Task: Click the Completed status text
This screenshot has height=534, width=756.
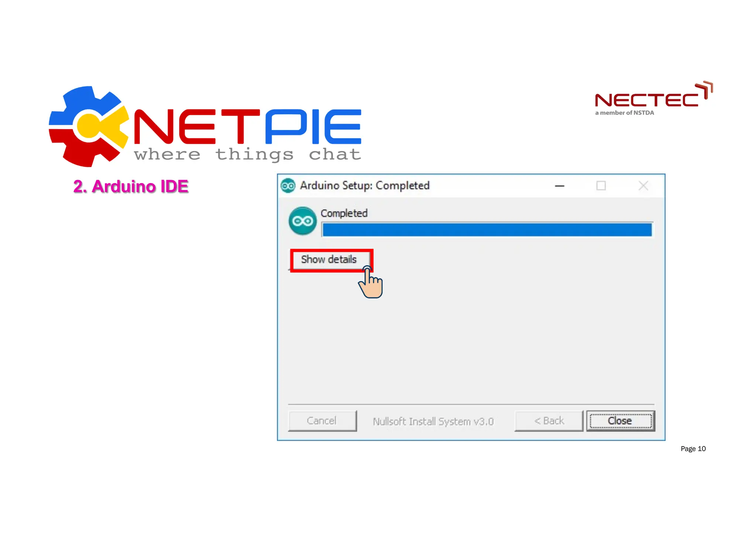Action: (x=344, y=213)
